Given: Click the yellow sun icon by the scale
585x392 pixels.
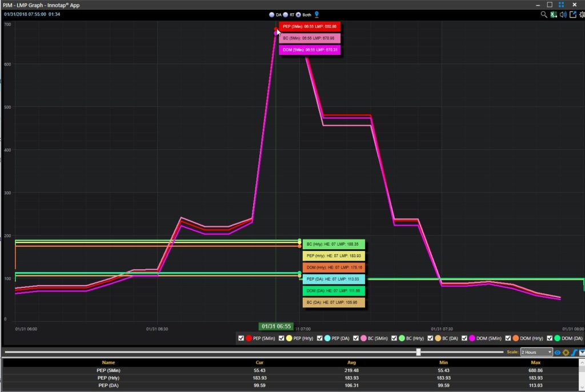Looking at the screenshot, I should click(x=566, y=353).
